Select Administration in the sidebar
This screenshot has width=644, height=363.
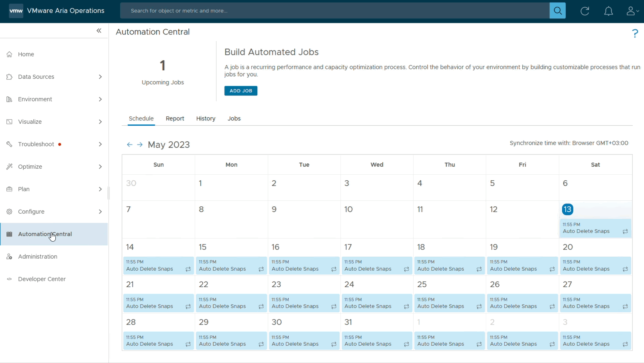point(38,257)
